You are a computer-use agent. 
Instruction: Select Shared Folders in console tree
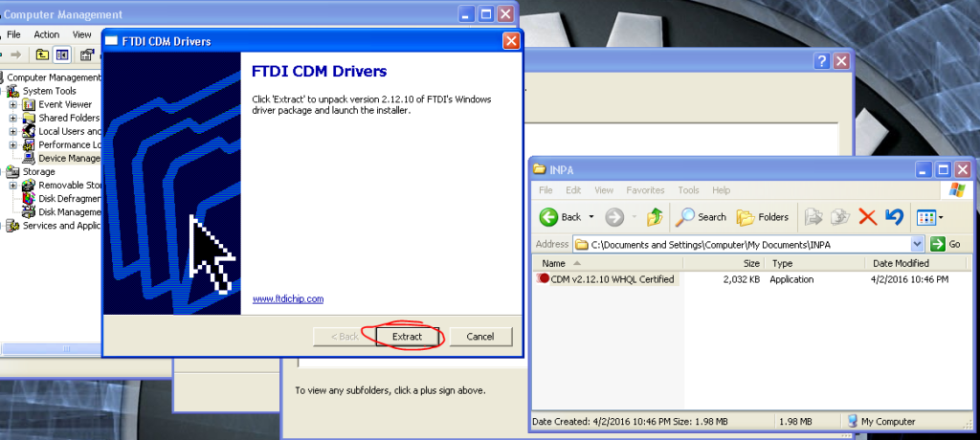69,118
